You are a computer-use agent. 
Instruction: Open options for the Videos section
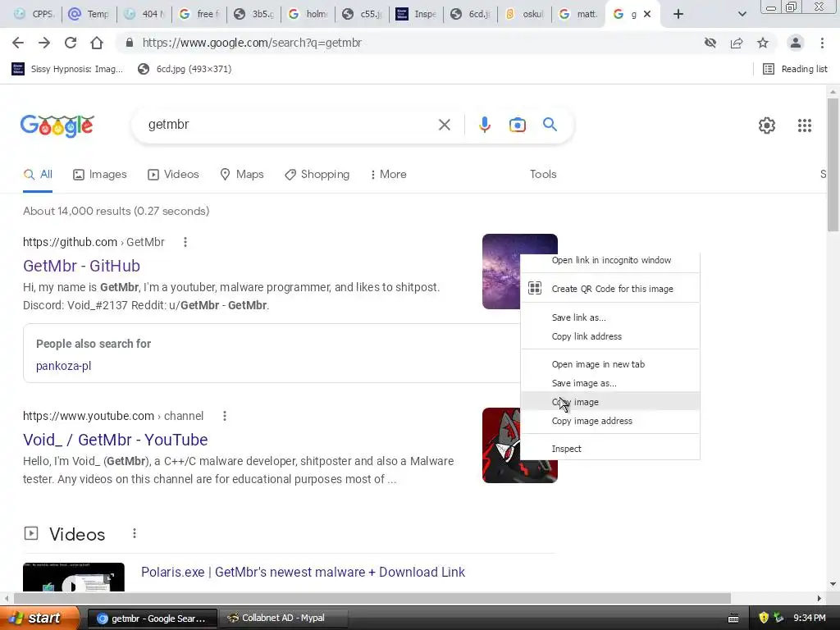coord(135,533)
